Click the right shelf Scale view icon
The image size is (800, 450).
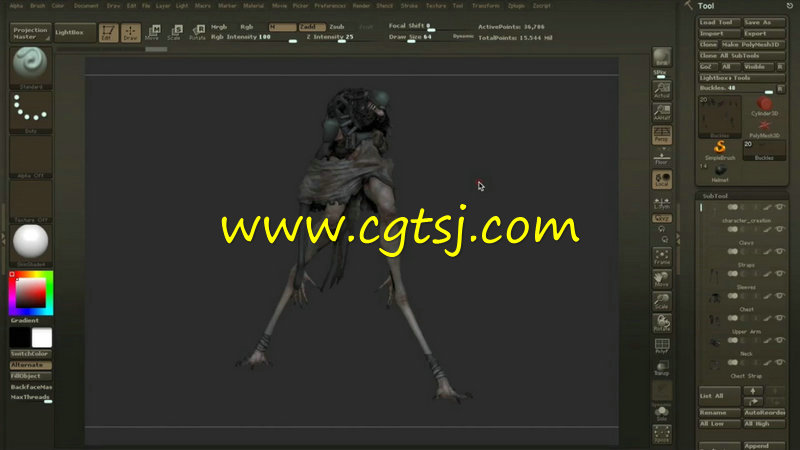[662, 301]
